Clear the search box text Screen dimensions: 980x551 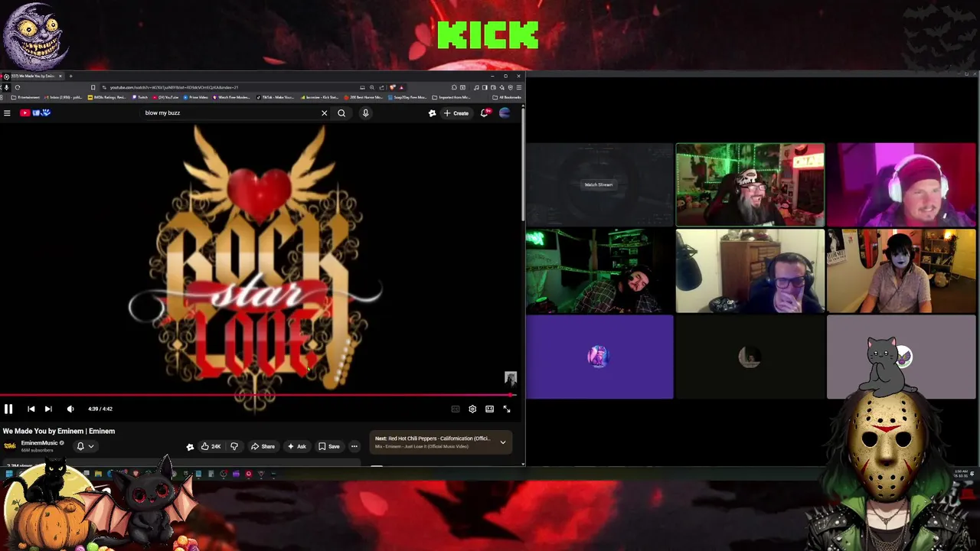tap(324, 113)
